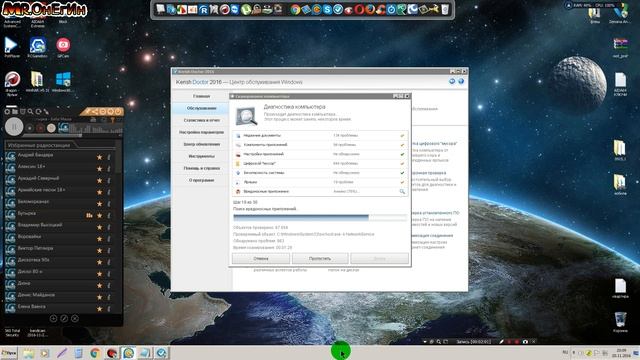Open the PotPlayer desktop shortcut
The image size is (640, 360).
tap(11, 47)
